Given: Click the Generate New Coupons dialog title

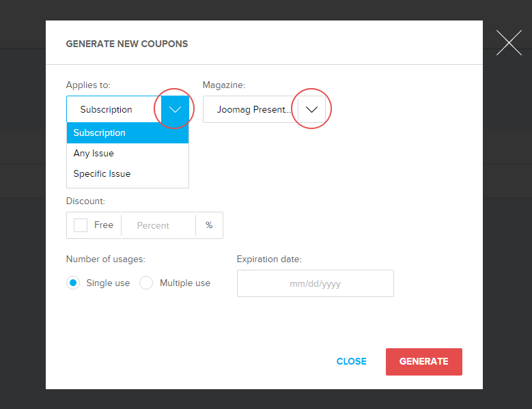Looking at the screenshot, I should click(127, 44).
